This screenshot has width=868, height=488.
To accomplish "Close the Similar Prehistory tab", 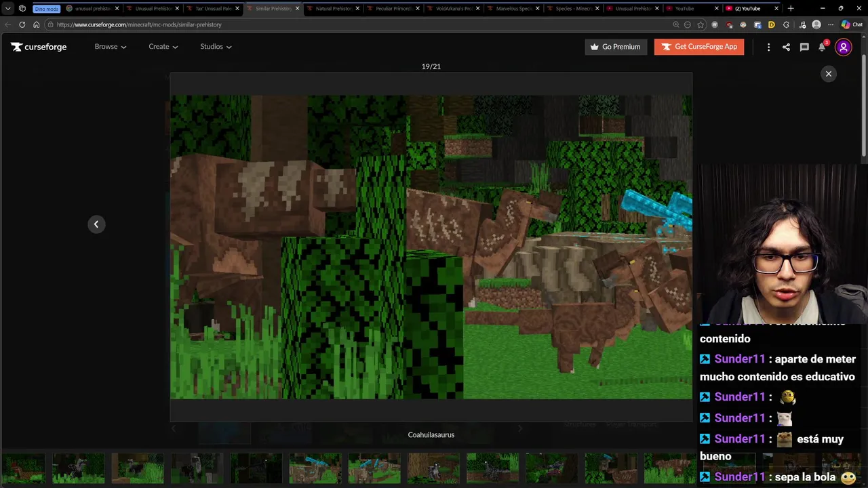I will [x=297, y=9].
